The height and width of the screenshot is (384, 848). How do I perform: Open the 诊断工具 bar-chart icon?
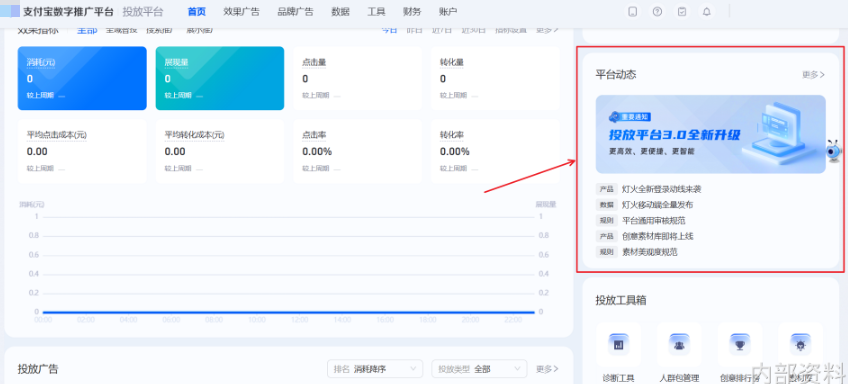coord(619,345)
